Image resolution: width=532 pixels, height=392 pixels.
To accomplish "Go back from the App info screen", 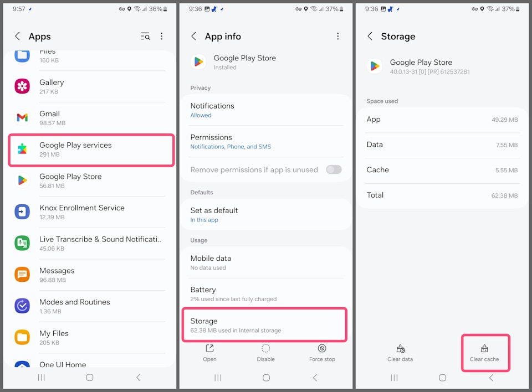I will (194, 37).
